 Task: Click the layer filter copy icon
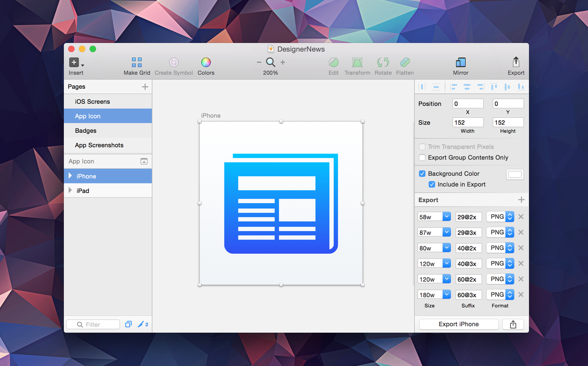(x=128, y=324)
